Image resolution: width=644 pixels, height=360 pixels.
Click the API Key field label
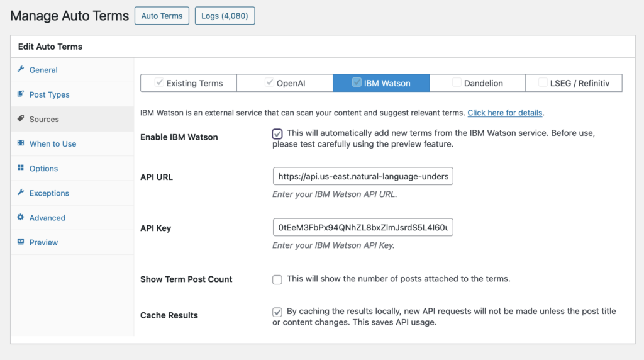pos(156,228)
